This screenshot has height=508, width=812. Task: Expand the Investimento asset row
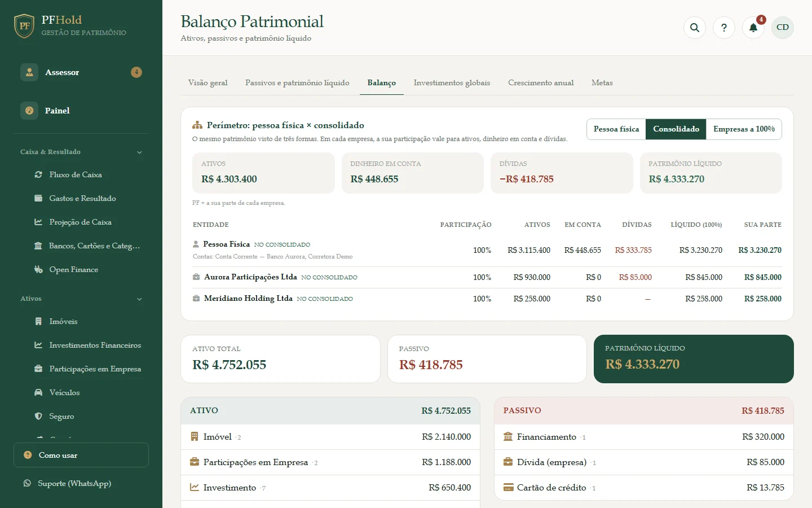tap(330, 488)
